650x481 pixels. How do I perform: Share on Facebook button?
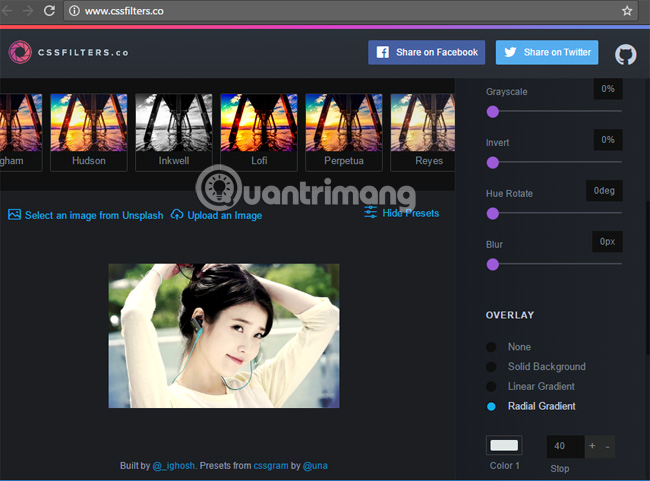pos(426,52)
